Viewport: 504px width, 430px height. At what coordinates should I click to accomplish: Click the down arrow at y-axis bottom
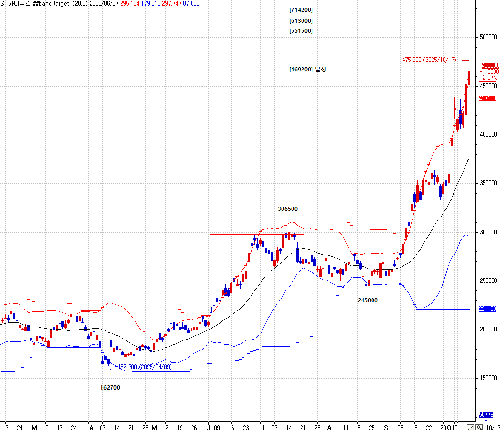[486, 421]
